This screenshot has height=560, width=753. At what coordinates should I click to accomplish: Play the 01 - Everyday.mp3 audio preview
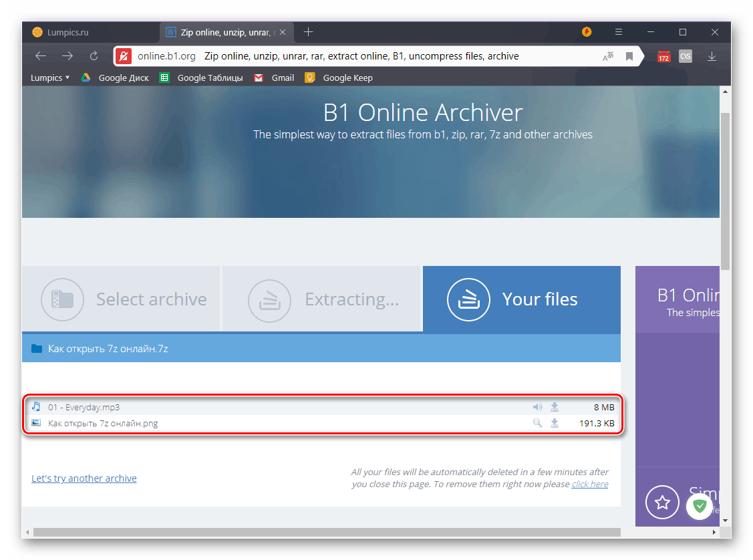(x=537, y=406)
